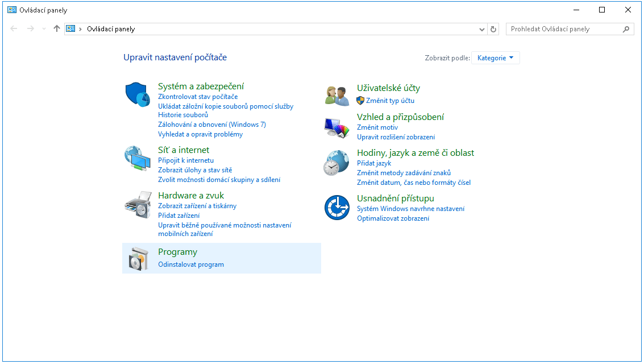The width and height of the screenshot is (644, 364).
Task: Open the Uživatelské účty people icon
Action: pyautogui.click(x=337, y=96)
